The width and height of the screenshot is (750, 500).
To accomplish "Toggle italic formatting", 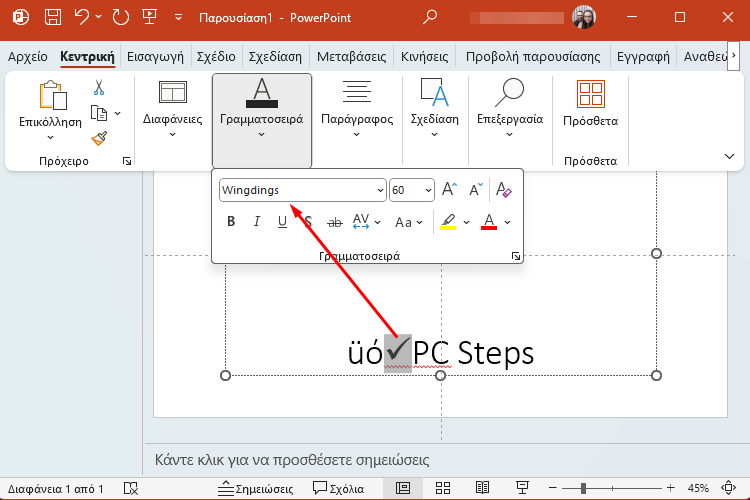I will pyautogui.click(x=257, y=221).
